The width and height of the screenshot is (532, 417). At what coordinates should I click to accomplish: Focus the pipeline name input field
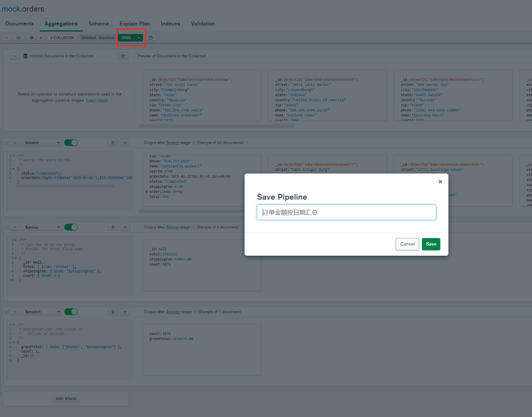(x=346, y=212)
